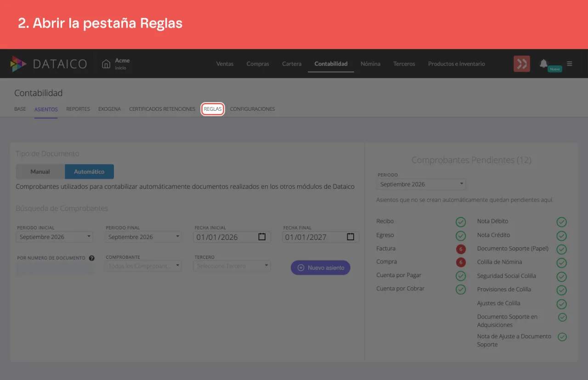Go to the Base tab
The width and height of the screenshot is (588, 380).
20,109
